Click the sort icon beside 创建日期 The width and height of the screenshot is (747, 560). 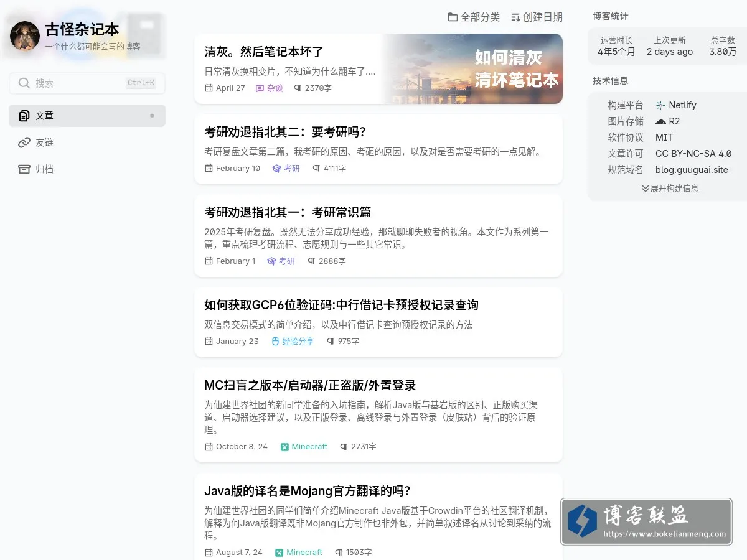point(515,17)
